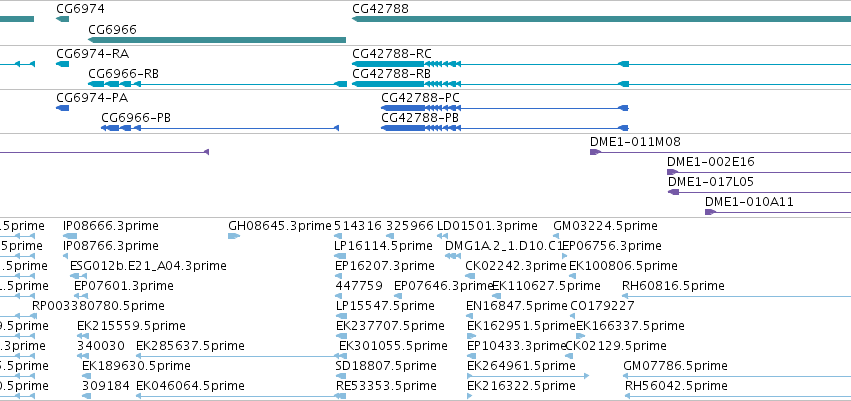Click EST label EP06756.3prime
This screenshot has height=401, width=851.
[612, 246]
